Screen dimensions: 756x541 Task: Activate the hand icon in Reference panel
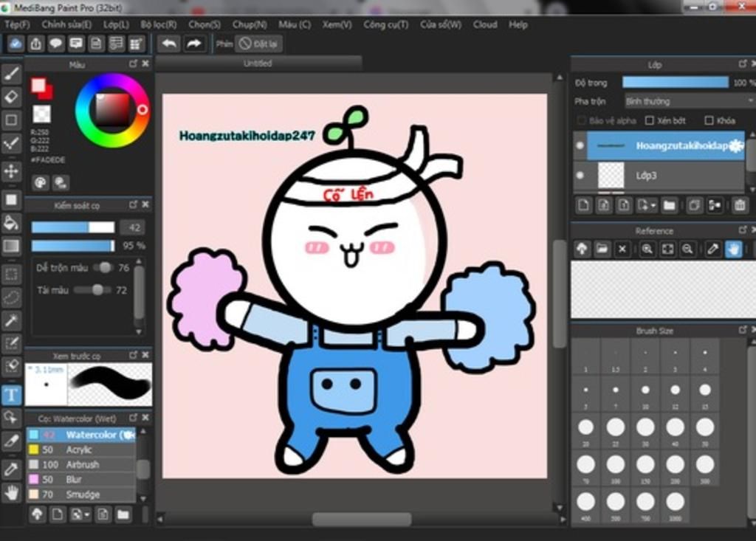tap(733, 249)
